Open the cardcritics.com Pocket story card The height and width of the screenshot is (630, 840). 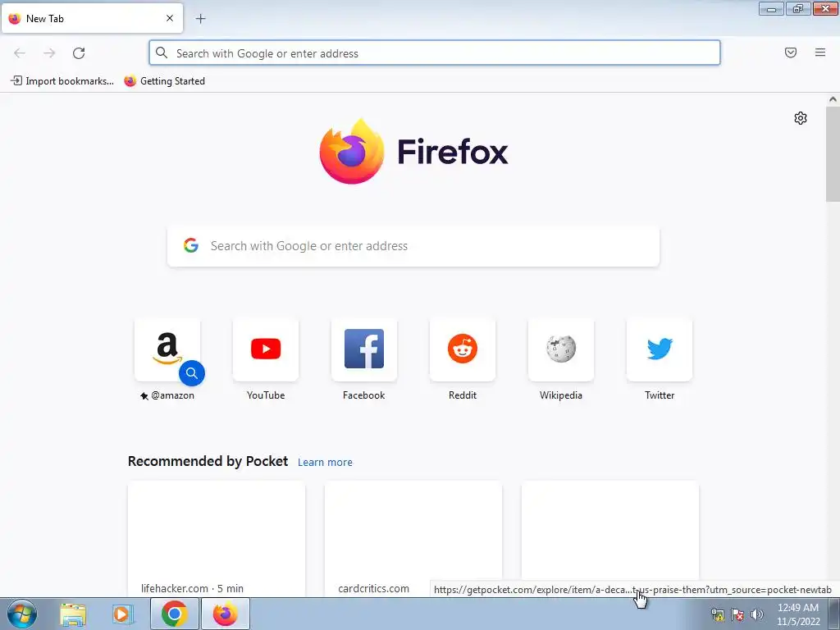tap(413, 539)
